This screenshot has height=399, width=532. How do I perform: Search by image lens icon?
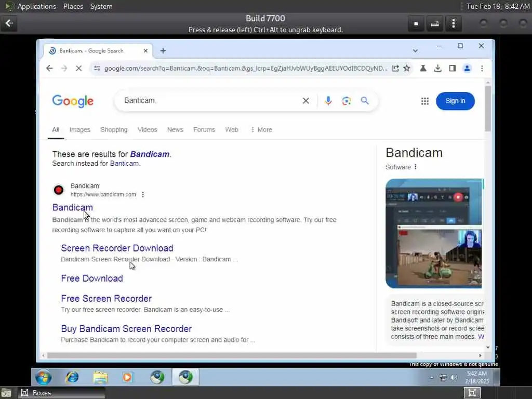(x=347, y=100)
